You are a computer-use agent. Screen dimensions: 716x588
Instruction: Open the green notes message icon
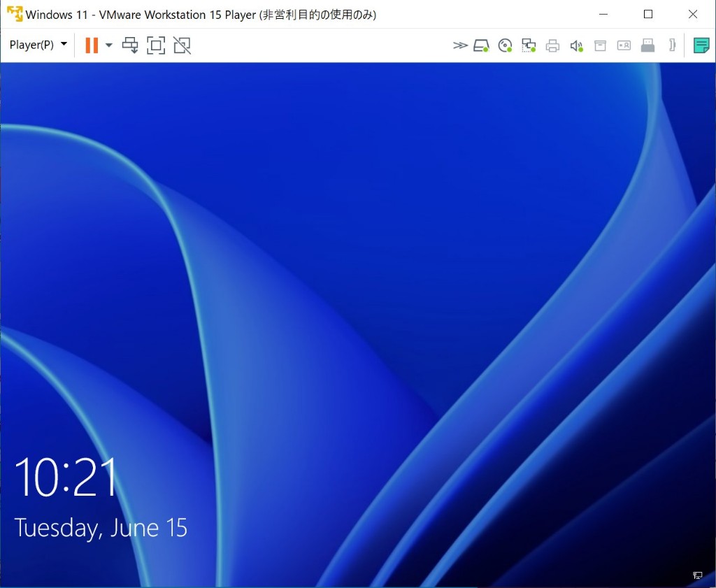click(701, 45)
